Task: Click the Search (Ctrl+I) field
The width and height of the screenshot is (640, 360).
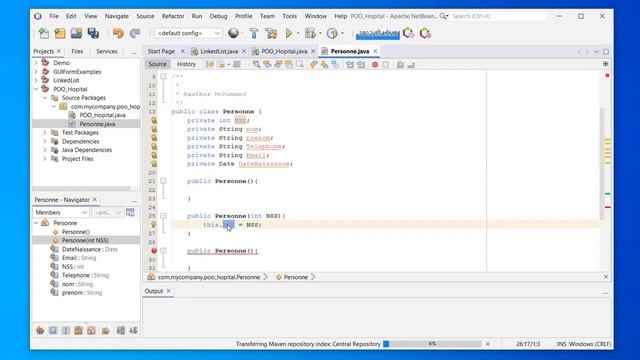Action: [498, 16]
